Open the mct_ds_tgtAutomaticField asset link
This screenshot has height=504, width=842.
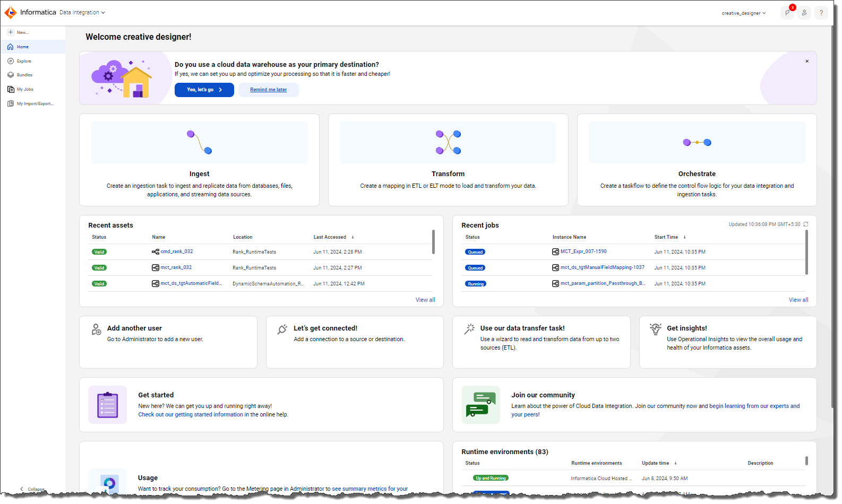(x=191, y=283)
